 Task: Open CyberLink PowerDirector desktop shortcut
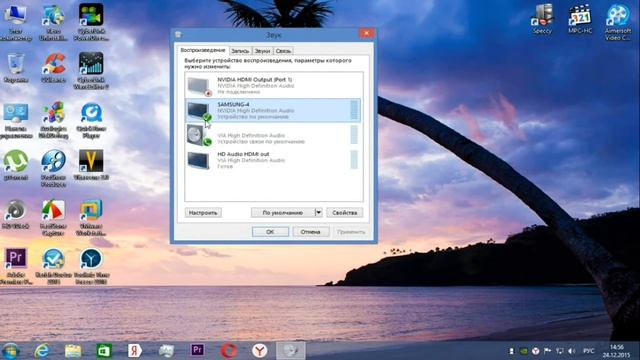point(91,22)
